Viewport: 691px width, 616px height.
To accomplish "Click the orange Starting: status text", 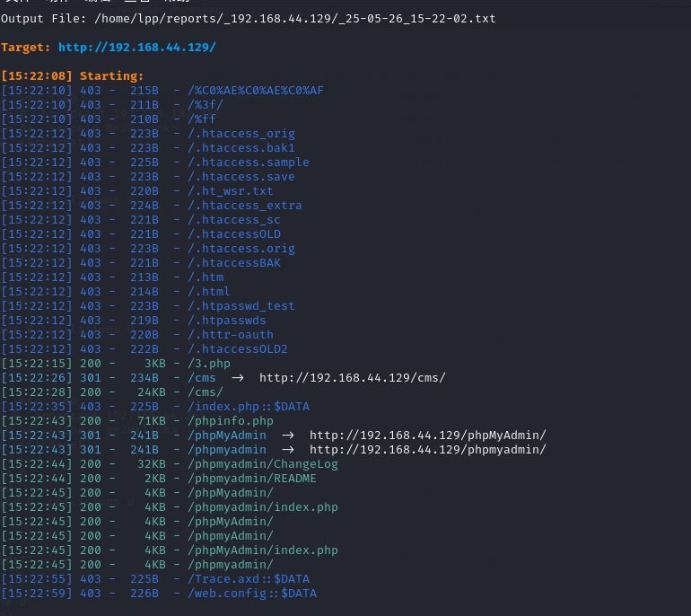I will 111,76.
